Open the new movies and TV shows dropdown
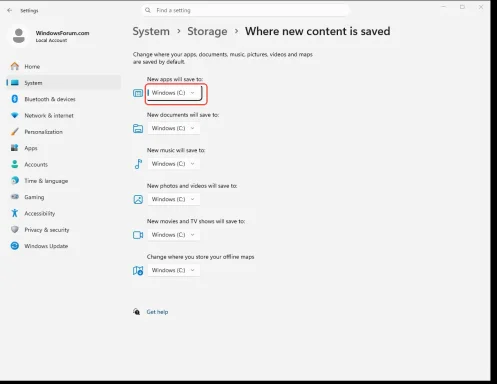 (174, 235)
